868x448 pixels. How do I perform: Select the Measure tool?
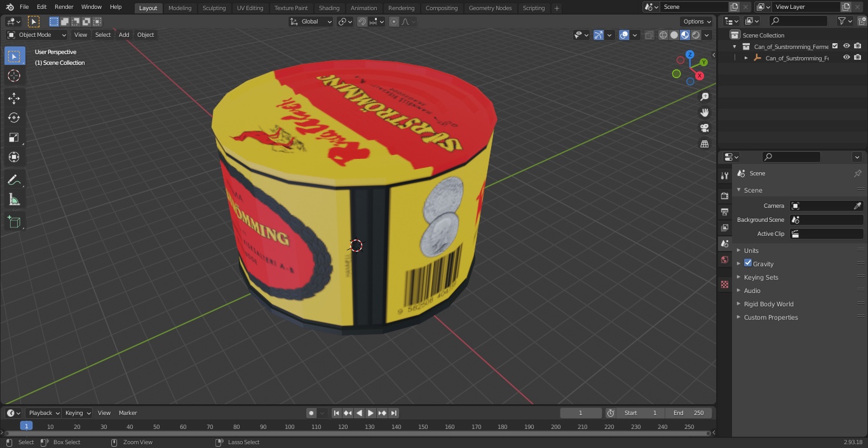click(x=14, y=200)
